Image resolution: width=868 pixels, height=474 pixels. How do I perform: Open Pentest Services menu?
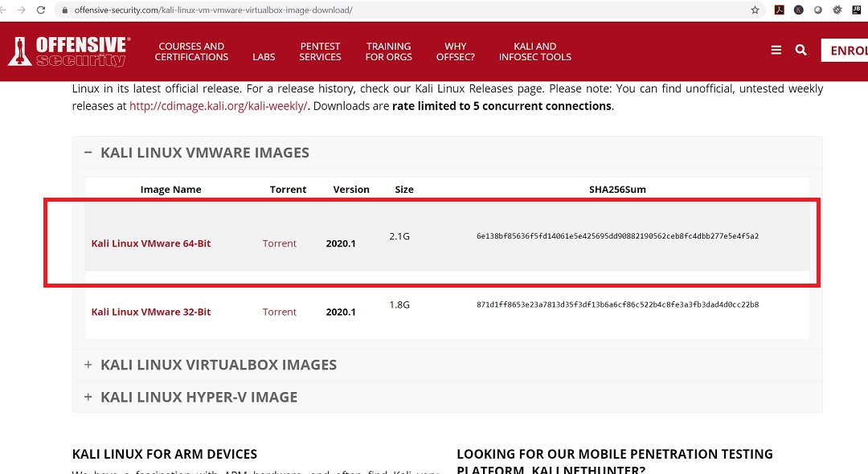[320, 51]
